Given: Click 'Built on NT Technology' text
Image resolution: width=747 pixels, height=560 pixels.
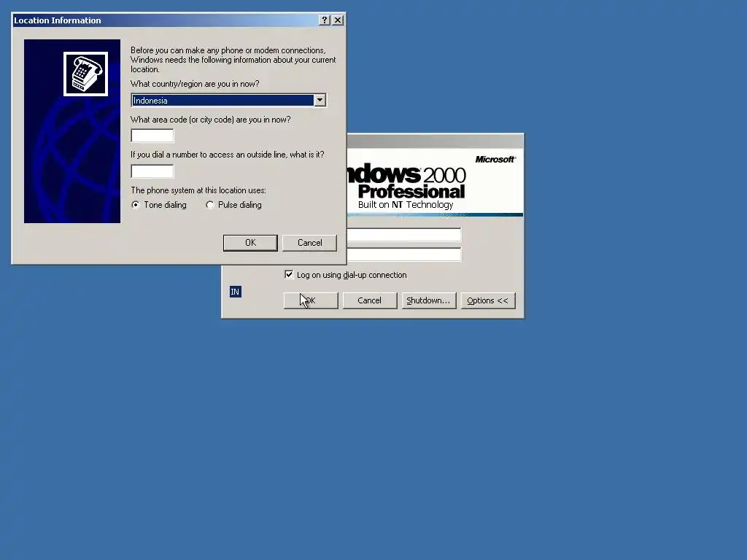Looking at the screenshot, I should [x=406, y=205].
